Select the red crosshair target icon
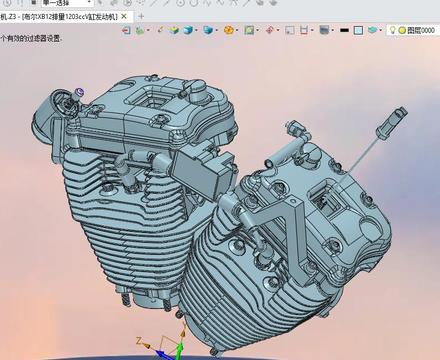The image size is (440, 360). coord(270,30)
